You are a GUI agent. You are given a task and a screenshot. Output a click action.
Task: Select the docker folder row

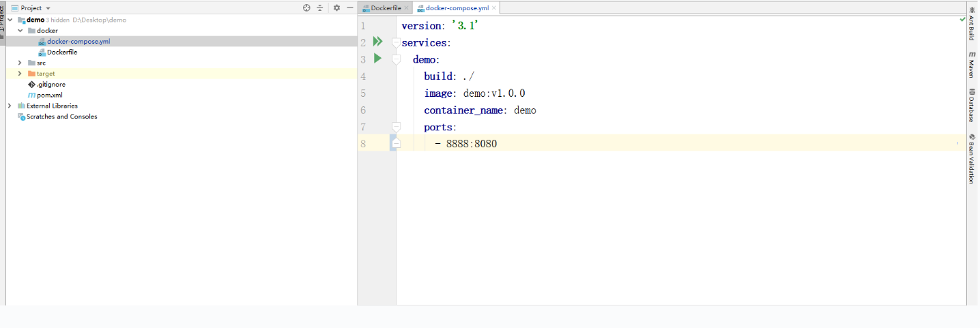tap(181, 31)
